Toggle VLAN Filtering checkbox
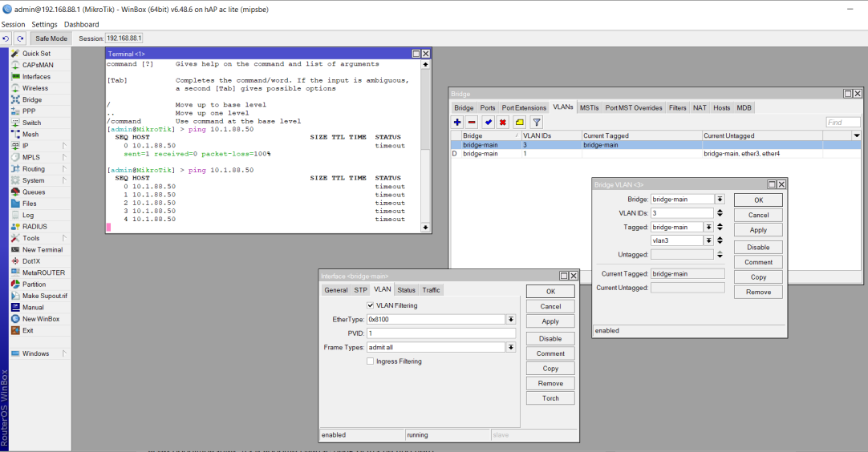The width and height of the screenshot is (868, 452). (x=371, y=305)
